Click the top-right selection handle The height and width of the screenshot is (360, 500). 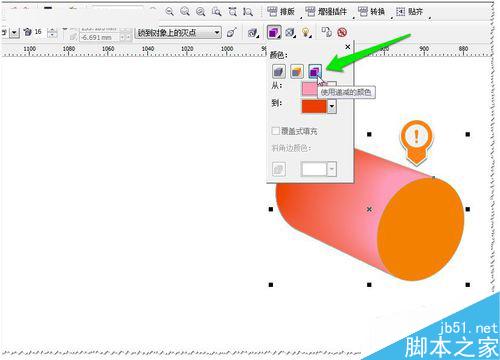(x=468, y=134)
